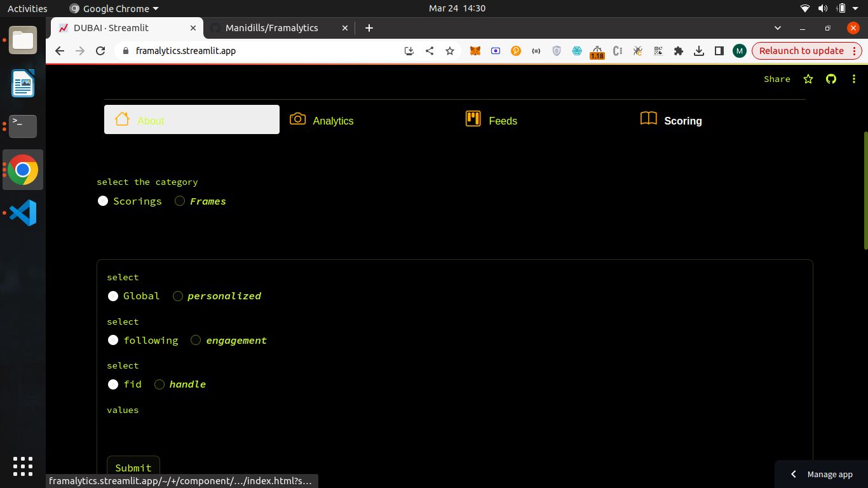Screen dimensions: 868x488
Task: Open the MetaMask fox extension
Action: (x=475, y=51)
